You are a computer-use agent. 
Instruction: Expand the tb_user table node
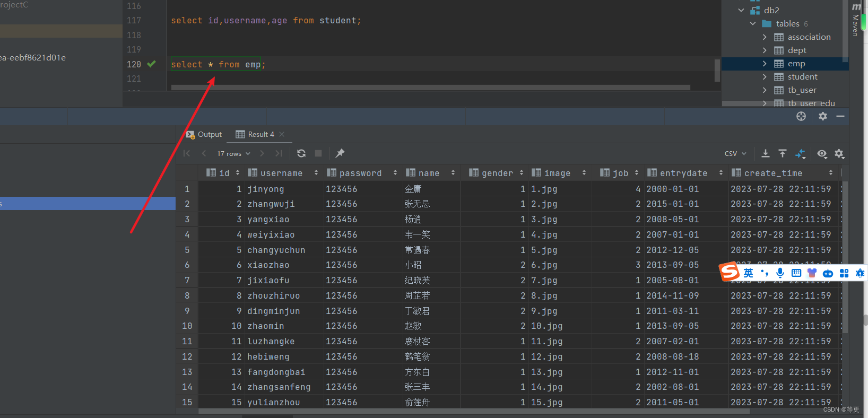tap(765, 90)
